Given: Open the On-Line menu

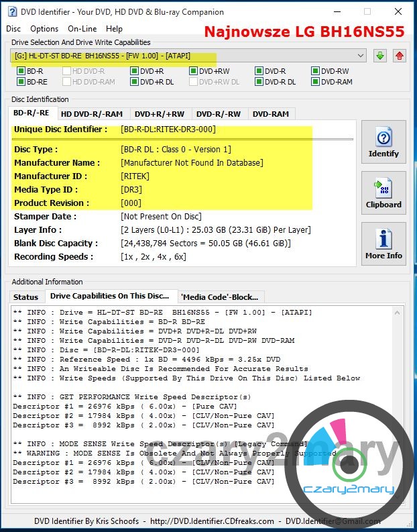Looking at the screenshot, I should point(82,29).
